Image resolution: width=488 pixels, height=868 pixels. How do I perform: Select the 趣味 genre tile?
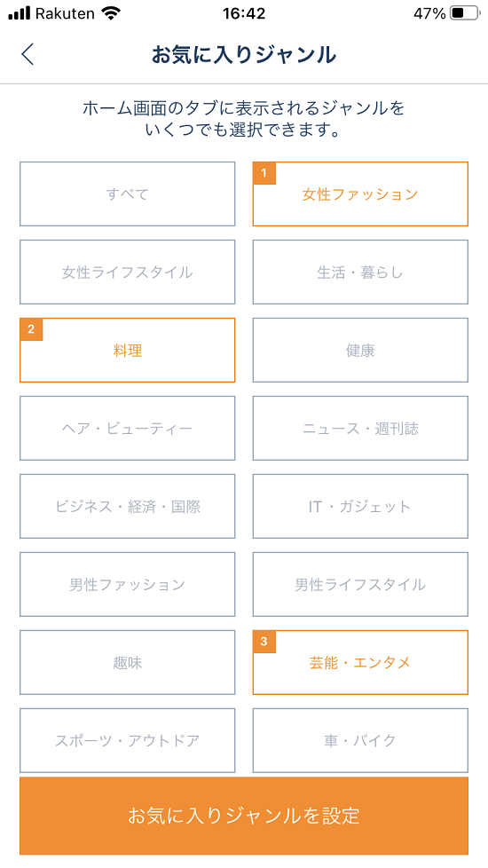tap(127, 662)
